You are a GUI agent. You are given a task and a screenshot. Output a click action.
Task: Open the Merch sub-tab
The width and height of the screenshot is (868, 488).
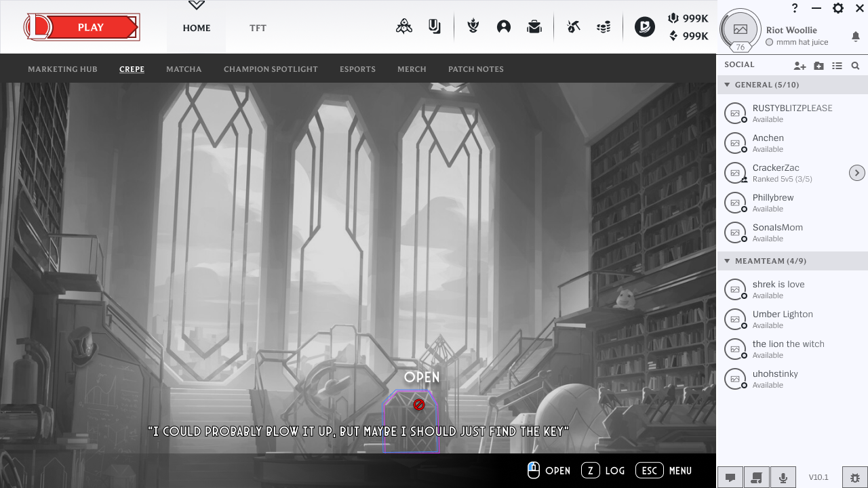pyautogui.click(x=412, y=69)
